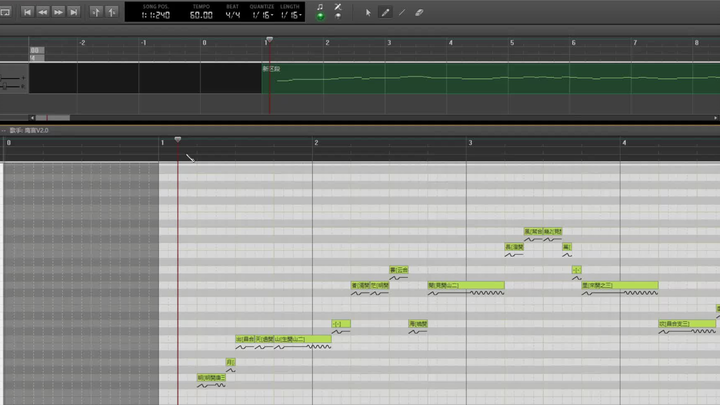This screenshot has height=405, width=720.
Task: Click the TEMPO value 60.00
Action: pyautogui.click(x=201, y=15)
